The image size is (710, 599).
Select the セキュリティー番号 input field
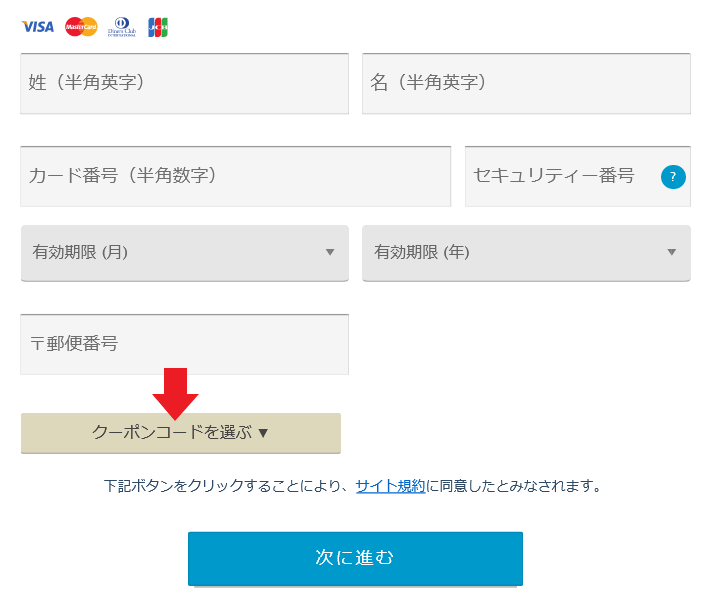click(x=560, y=176)
